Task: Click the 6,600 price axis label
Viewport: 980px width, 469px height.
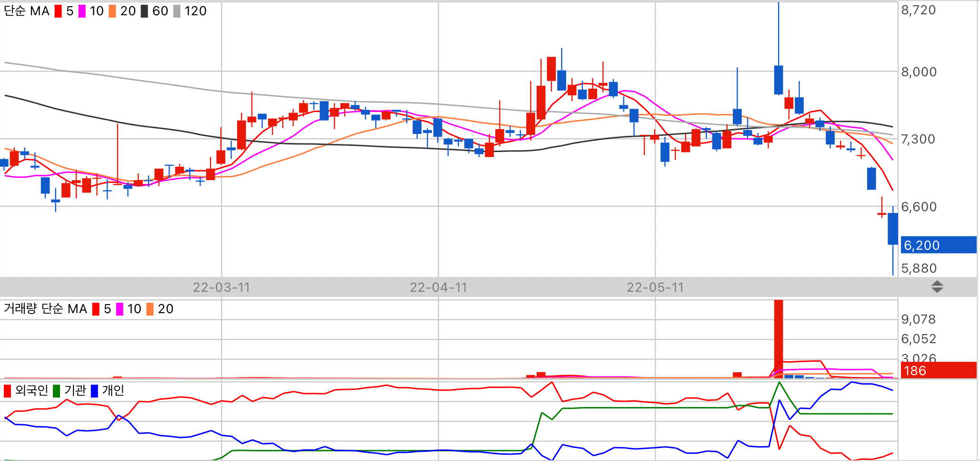Action: click(x=919, y=207)
